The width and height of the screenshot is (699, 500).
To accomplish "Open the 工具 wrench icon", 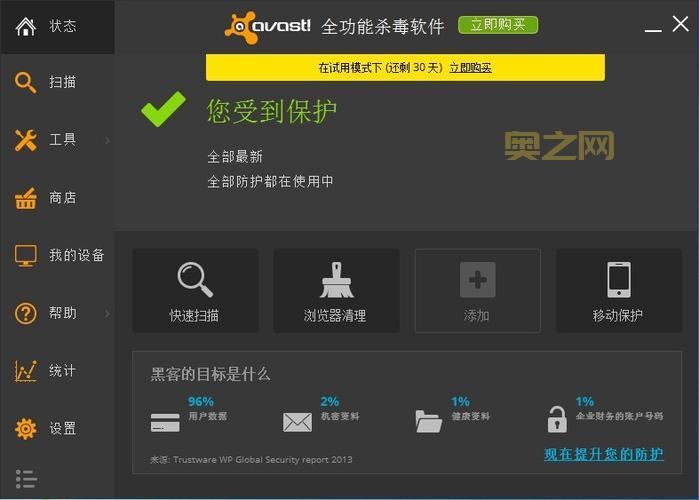I will coord(25,140).
